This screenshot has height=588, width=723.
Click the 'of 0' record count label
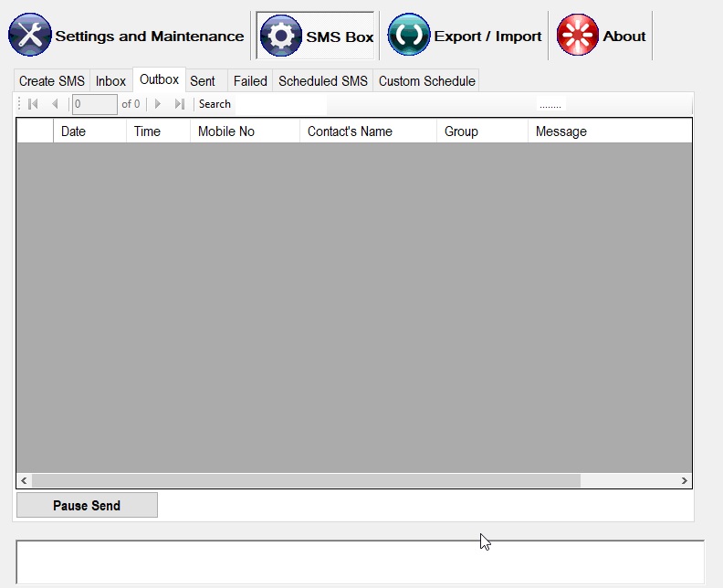pos(131,104)
